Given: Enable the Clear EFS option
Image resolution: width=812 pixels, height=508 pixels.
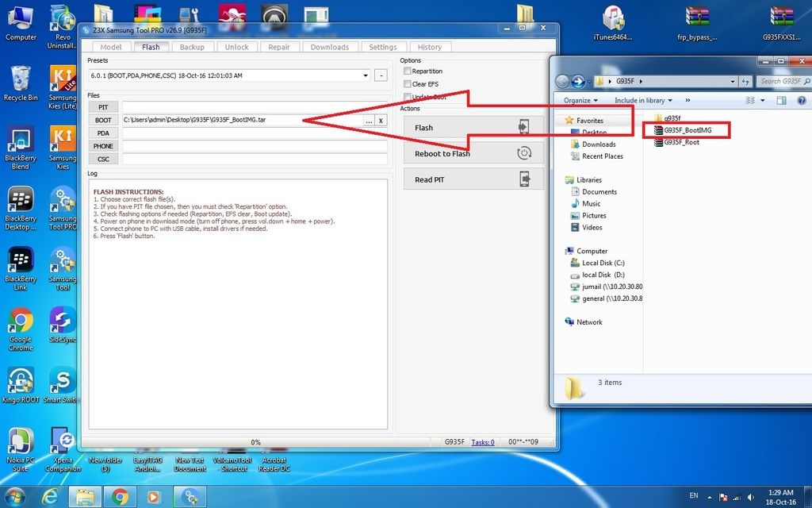Looking at the screenshot, I should pyautogui.click(x=408, y=84).
